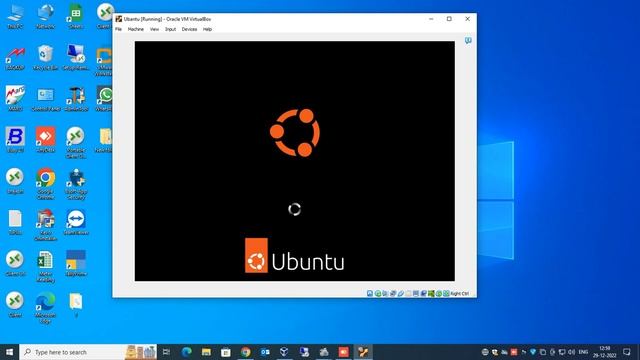Open Outlook from the taskbar
Image resolution: width=640 pixels, height=360 pixels.
point(265,352)
